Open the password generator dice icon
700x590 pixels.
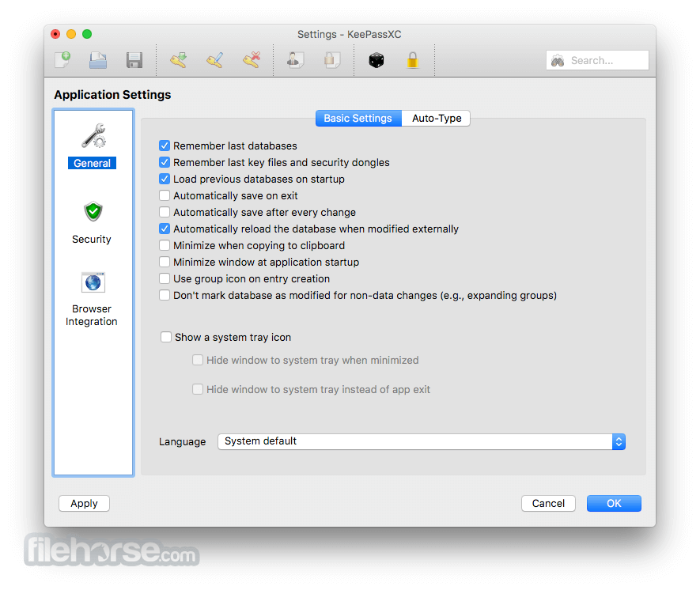click(376, 60)
